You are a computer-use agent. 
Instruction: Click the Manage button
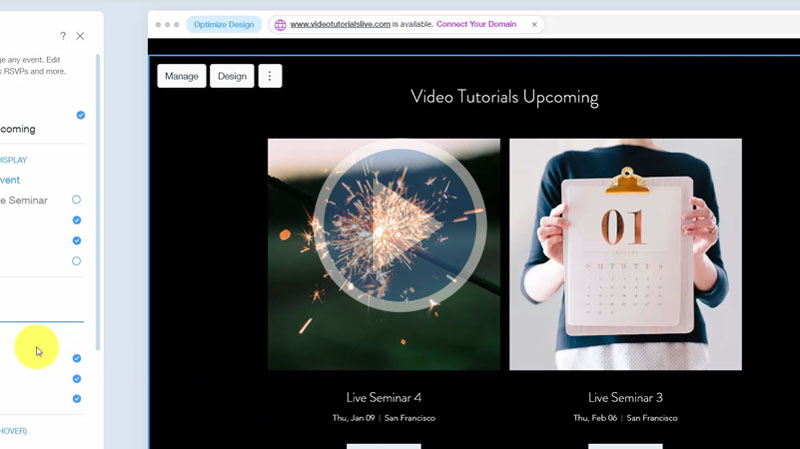click(x=181, y=76)
